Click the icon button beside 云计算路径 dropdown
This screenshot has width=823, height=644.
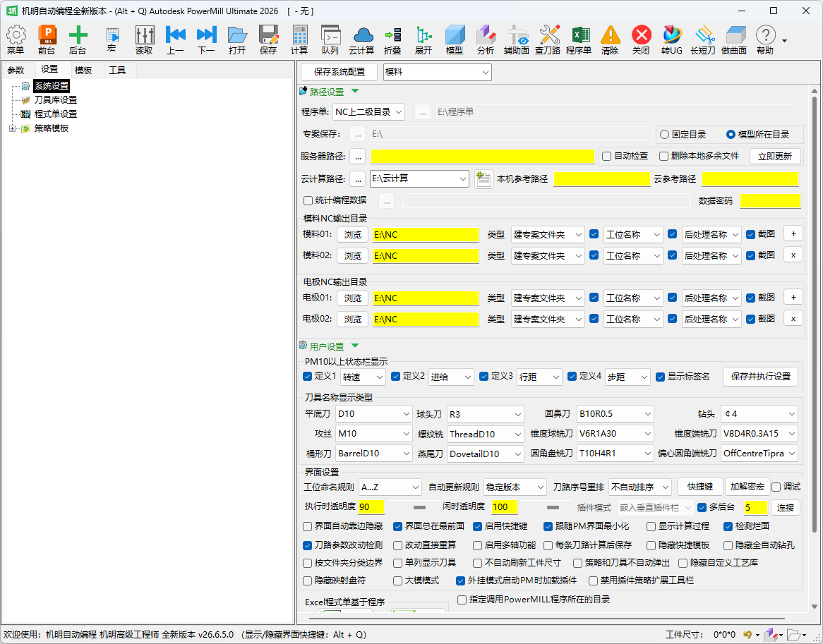(484, 179)
